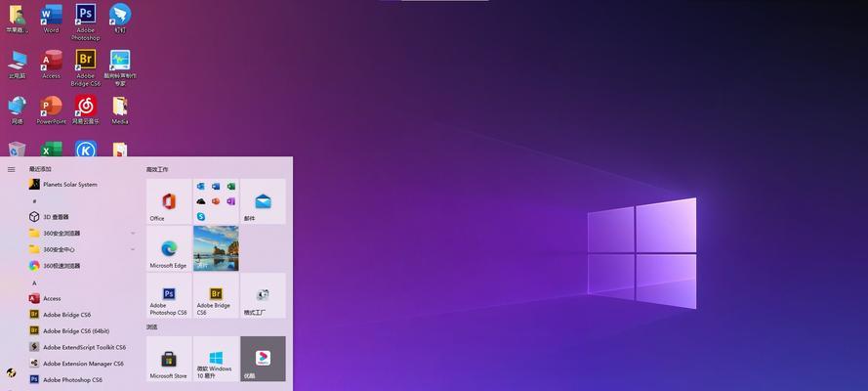The image size is (868, 391).
Task: Select the user folder icon at desktop top-left
Action: (18, 18)
